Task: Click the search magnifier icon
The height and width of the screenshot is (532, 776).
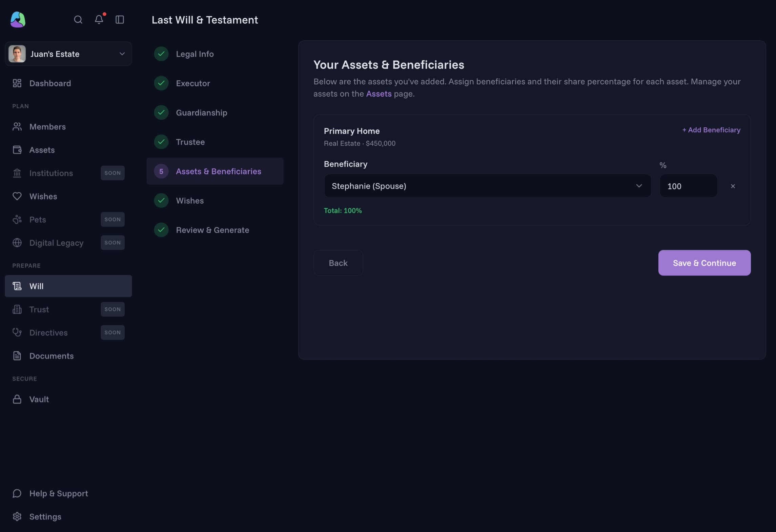Action: [78, 20]
